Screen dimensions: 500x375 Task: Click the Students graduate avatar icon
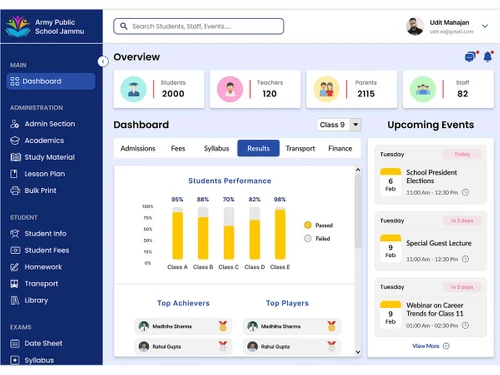[133, 89]
